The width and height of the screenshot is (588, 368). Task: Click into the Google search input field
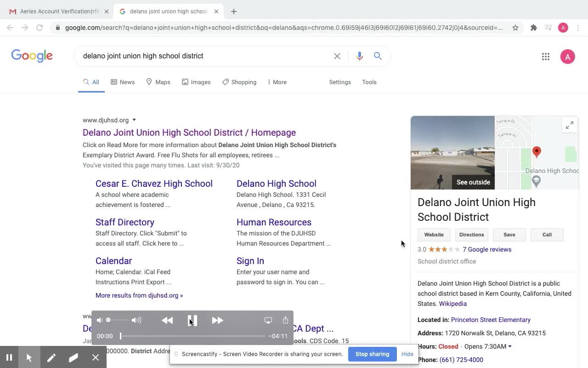pos(204,56)
